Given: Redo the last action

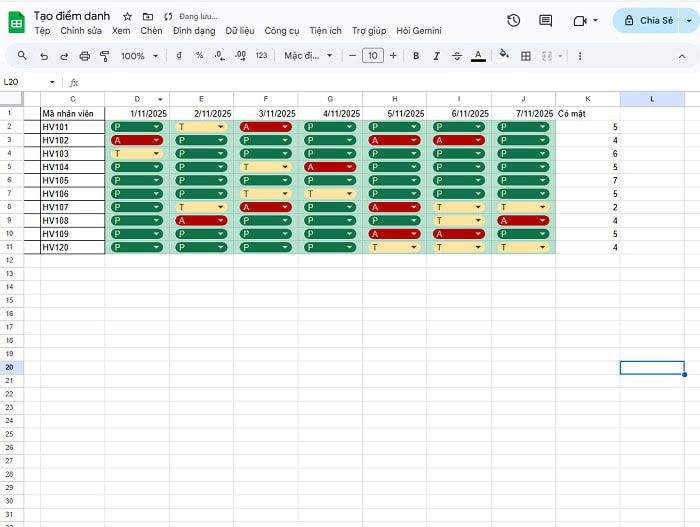Looking at the screenshot, I should coord(64,56).
